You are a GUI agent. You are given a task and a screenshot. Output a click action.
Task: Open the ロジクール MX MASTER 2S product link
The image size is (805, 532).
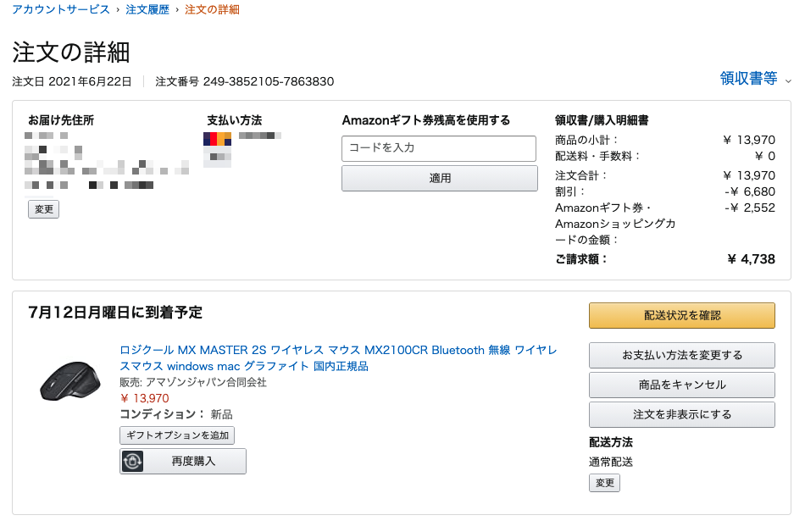[x=338, y=358]
